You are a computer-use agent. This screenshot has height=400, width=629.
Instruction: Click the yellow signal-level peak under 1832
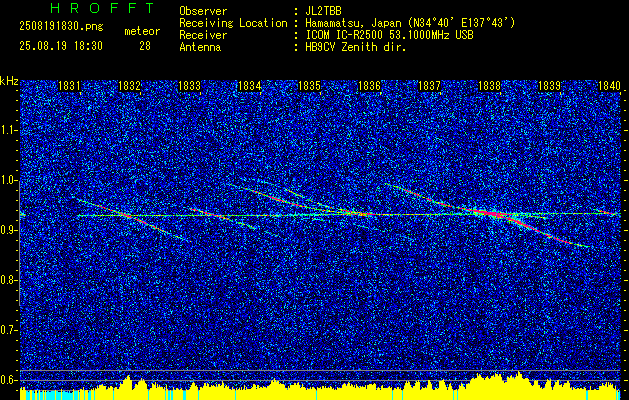point(128,383)
